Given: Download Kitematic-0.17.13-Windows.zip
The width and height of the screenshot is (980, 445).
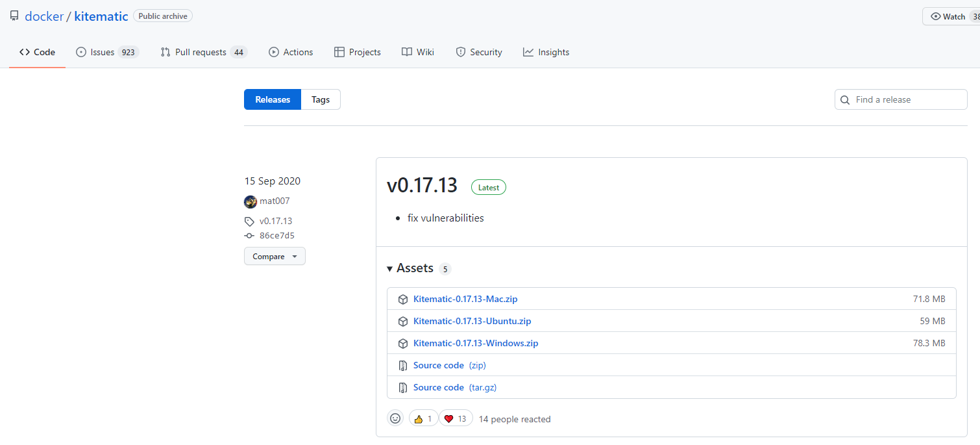Looking at the screenshot, I should pyautogui.click(x=476, y=343).
